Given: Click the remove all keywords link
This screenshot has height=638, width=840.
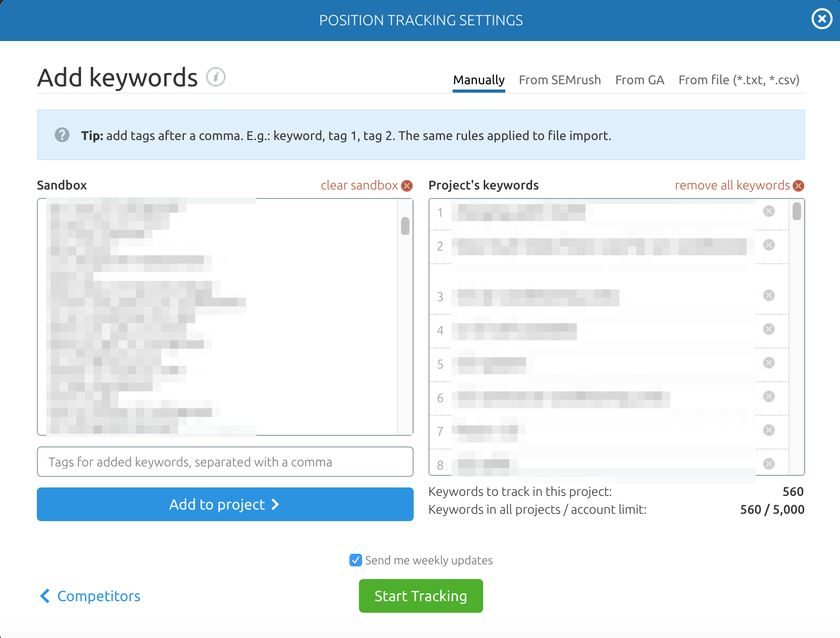Looking at the screenshot, I should (732, 185).
